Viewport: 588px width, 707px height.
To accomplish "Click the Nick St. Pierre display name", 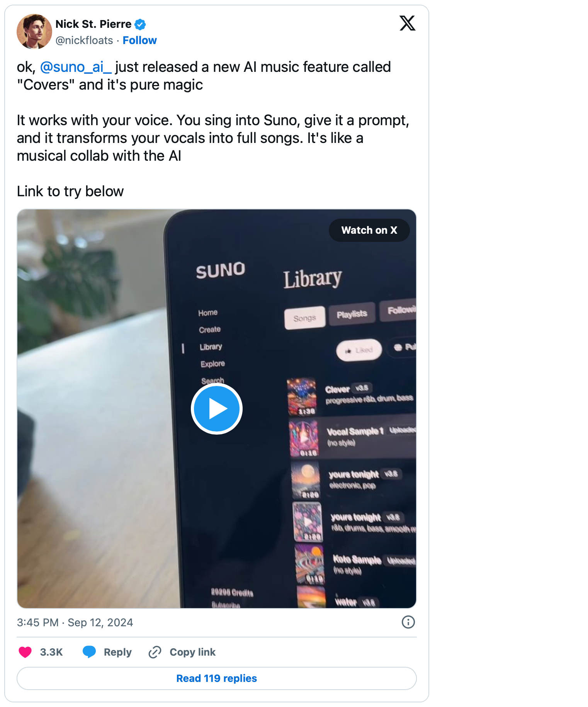I will 93,24.
